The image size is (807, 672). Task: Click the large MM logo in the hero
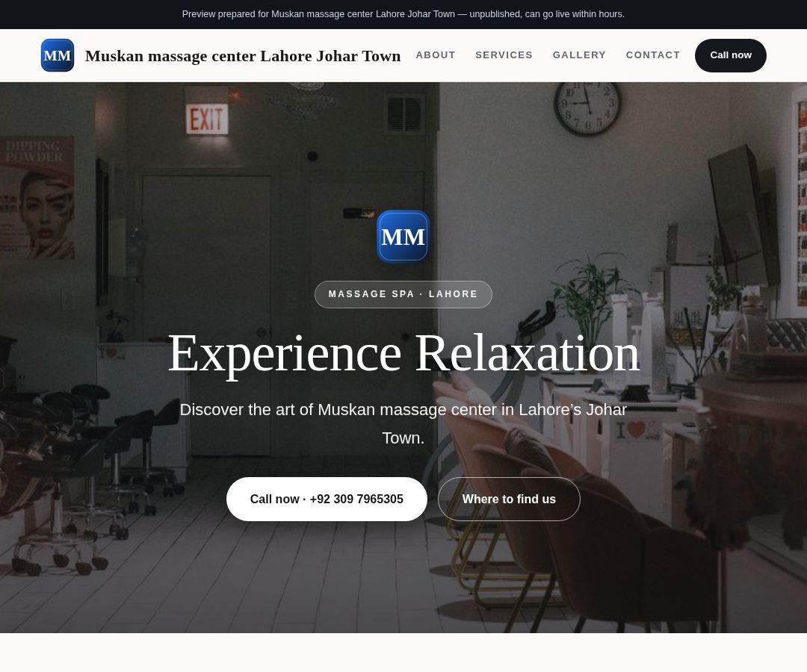point(403,237)
